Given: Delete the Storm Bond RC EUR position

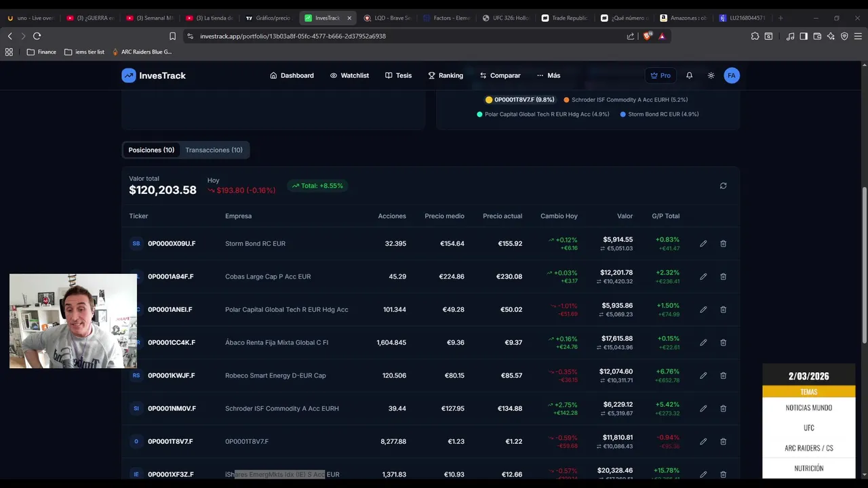Looking at the screenshot, I should (723, 243).
